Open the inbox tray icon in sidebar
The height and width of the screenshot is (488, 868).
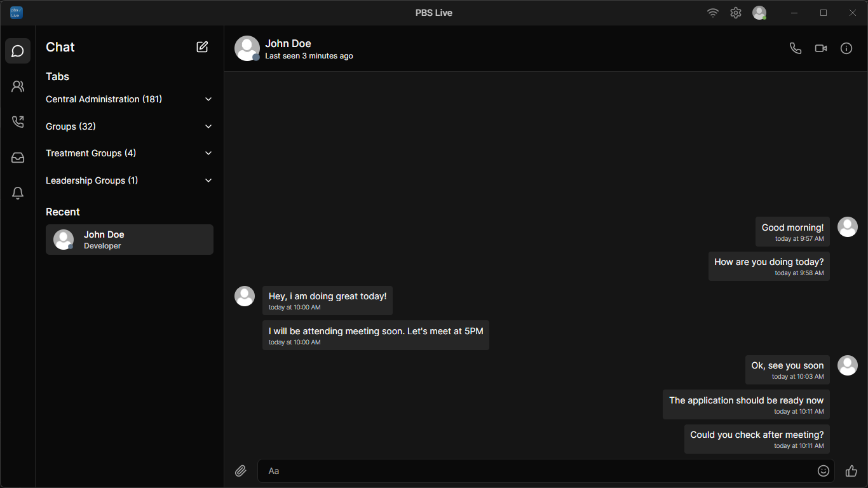(18, 158)
